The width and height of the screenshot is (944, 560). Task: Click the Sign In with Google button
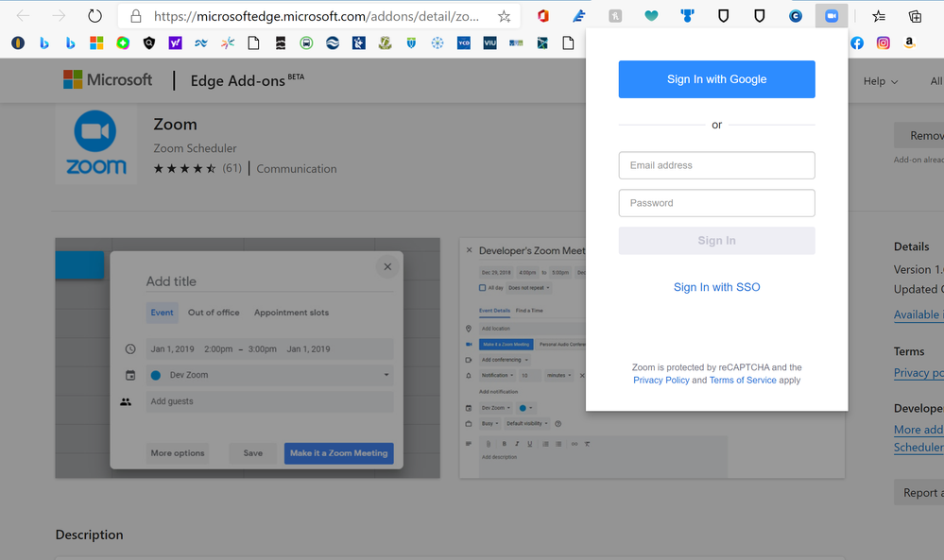(x=716, y=79)
